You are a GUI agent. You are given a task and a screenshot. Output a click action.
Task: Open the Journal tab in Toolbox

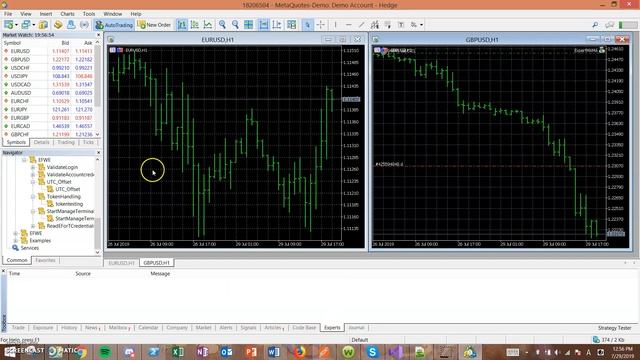click(x=356, y=328)
